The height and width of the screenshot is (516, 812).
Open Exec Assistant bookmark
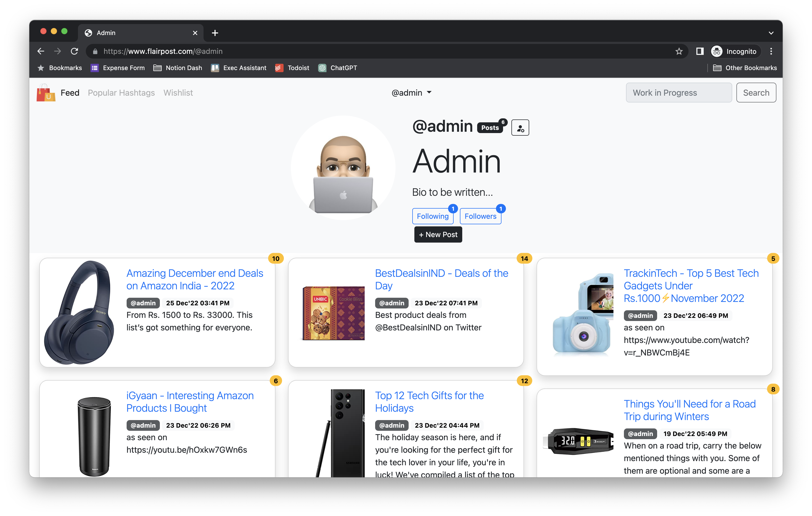click(x=238, y=68)
